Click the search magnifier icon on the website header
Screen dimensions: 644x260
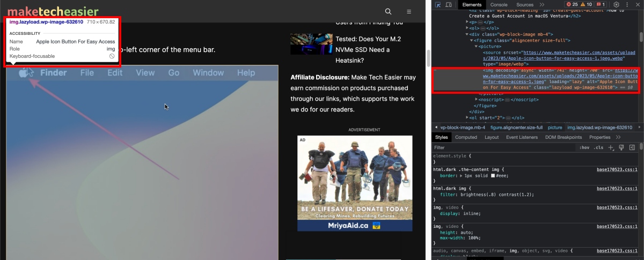[389, 11]
